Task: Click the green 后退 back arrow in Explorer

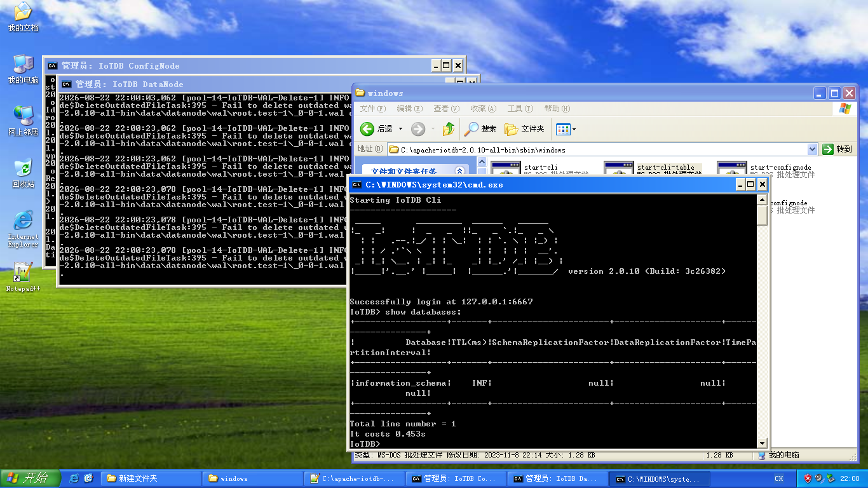Action: click(x=367, y=129)
